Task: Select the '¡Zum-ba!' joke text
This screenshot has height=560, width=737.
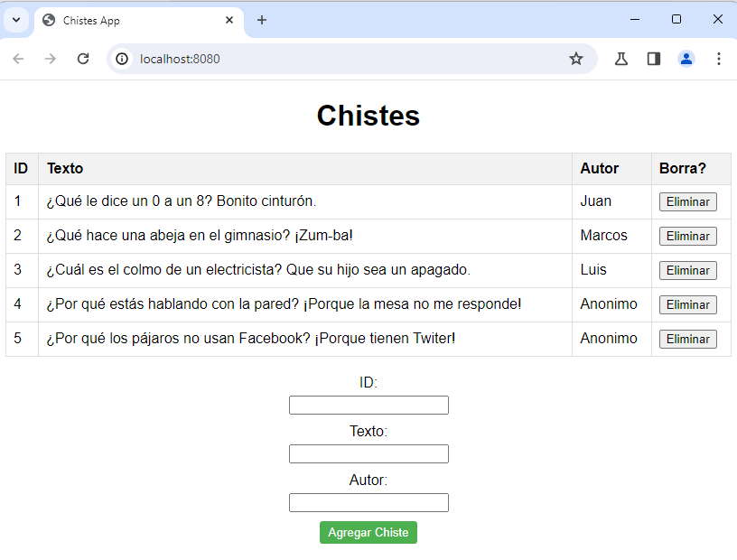Action: point(200,236)
